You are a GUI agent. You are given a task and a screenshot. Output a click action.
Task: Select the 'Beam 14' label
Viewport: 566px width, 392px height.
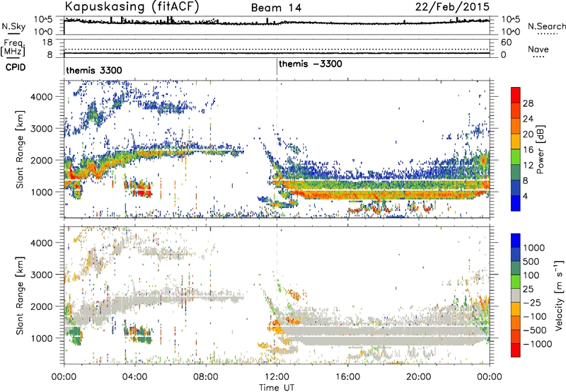(x=276, y=8)
